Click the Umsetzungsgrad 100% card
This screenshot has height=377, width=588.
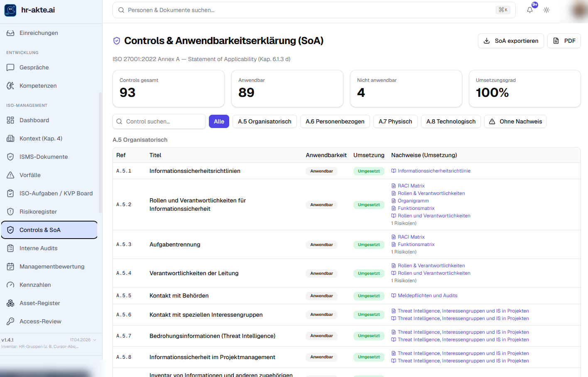(525, 89)
